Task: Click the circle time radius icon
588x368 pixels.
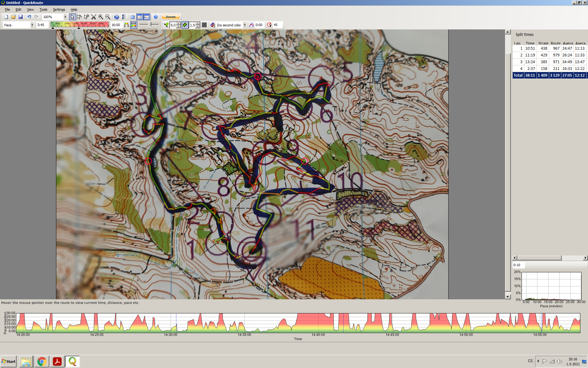Action: pyautogui.click(x=269, y=25)
